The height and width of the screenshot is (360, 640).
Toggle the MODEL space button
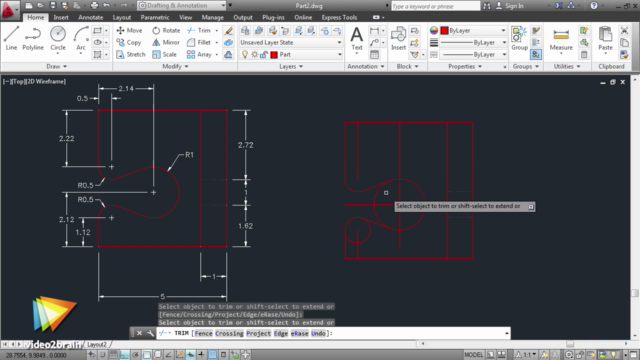click(473, 355)
